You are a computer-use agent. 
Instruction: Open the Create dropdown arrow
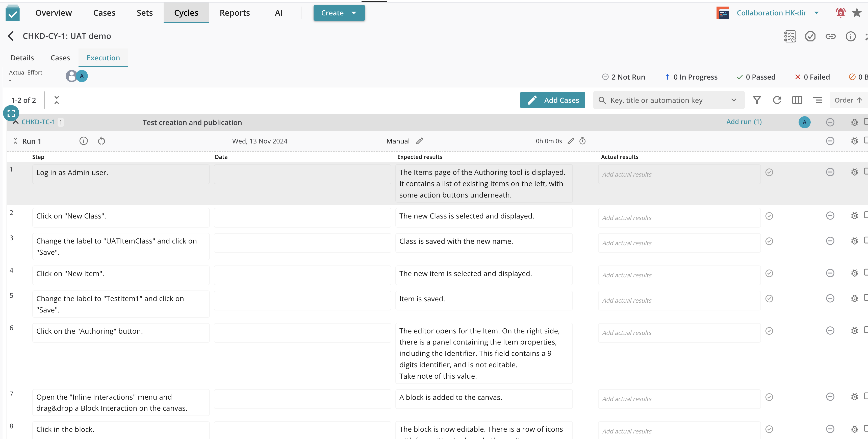(x=354, y=13)
